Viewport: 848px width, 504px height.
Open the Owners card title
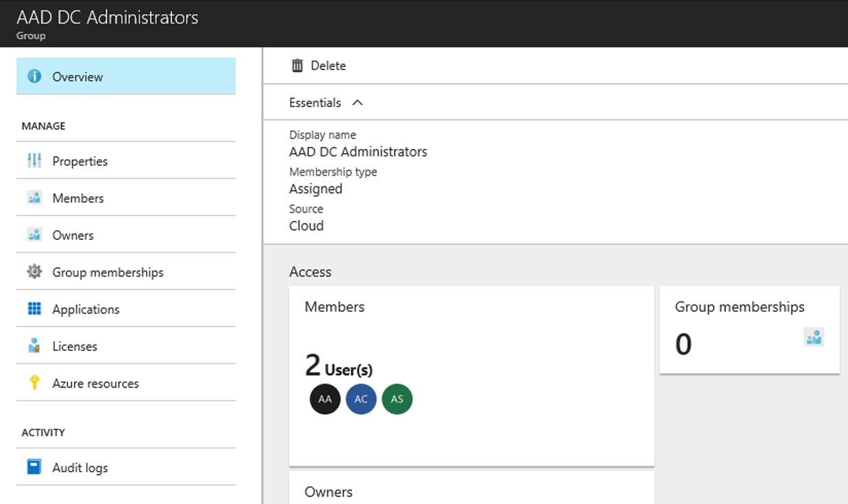(329, 492)
